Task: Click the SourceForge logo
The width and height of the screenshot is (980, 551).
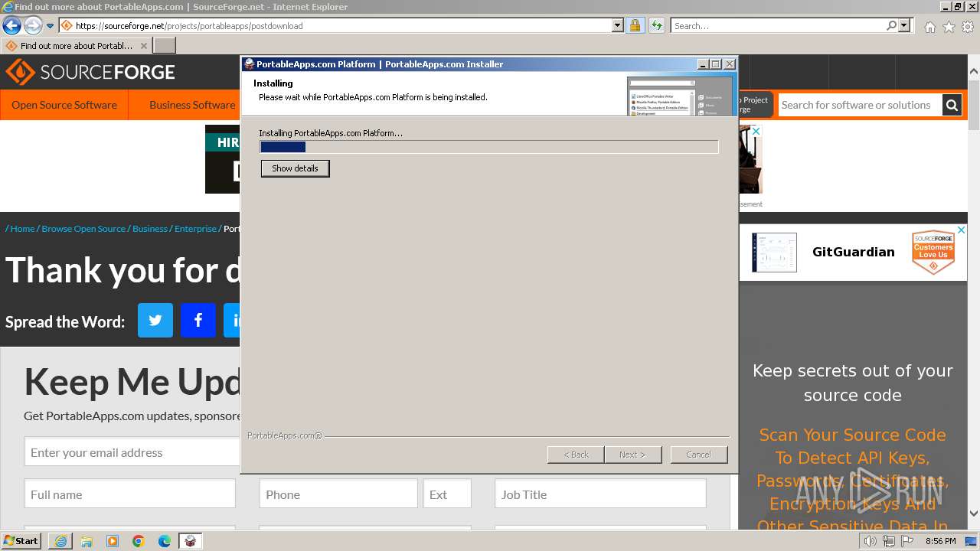Action: coord(90,73)
